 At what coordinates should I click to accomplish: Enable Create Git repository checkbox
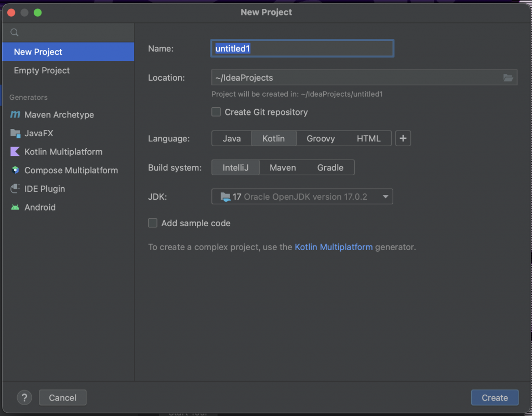216,112
